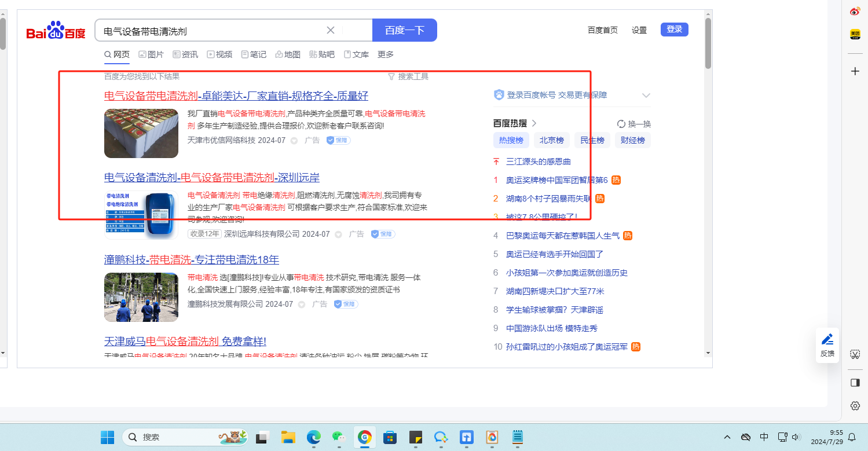Open WeChat from the taskbar
This screenshot has width=868, height=451.
coord(339,437)
